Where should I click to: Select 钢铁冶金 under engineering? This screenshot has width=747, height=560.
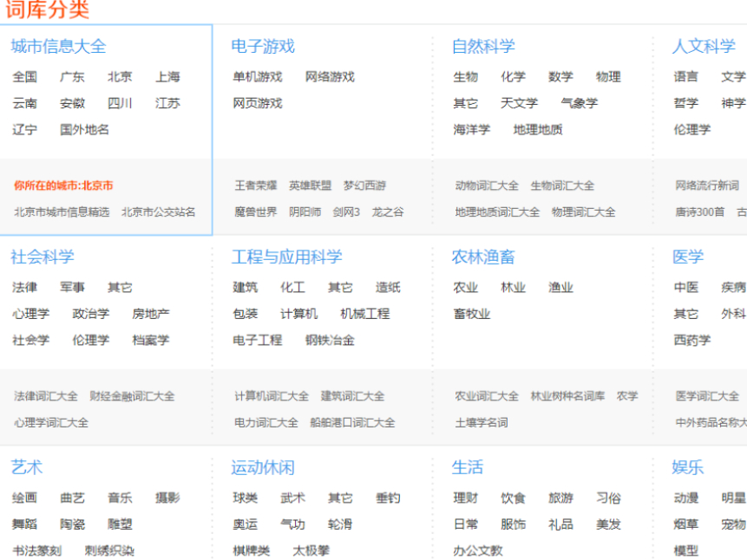(330, 340)
